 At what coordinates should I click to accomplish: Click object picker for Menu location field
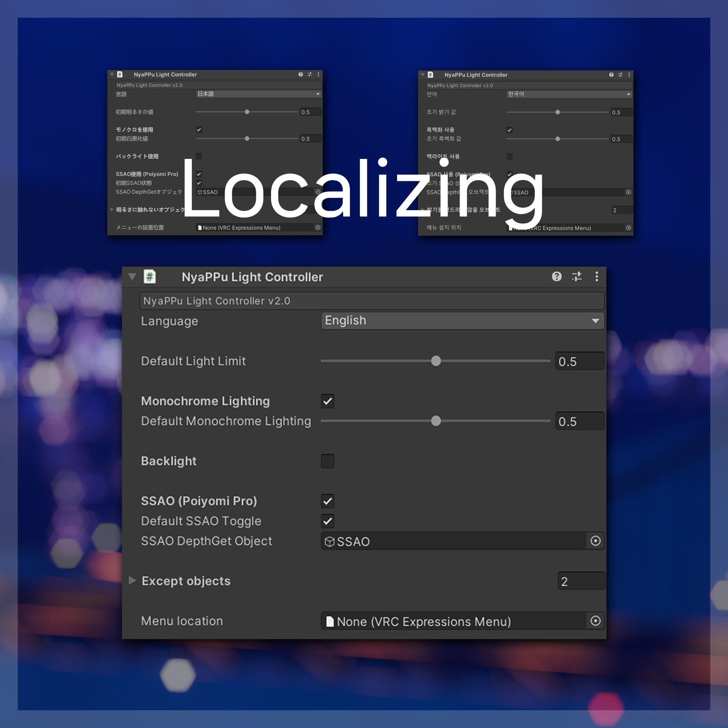coord(595,621)
